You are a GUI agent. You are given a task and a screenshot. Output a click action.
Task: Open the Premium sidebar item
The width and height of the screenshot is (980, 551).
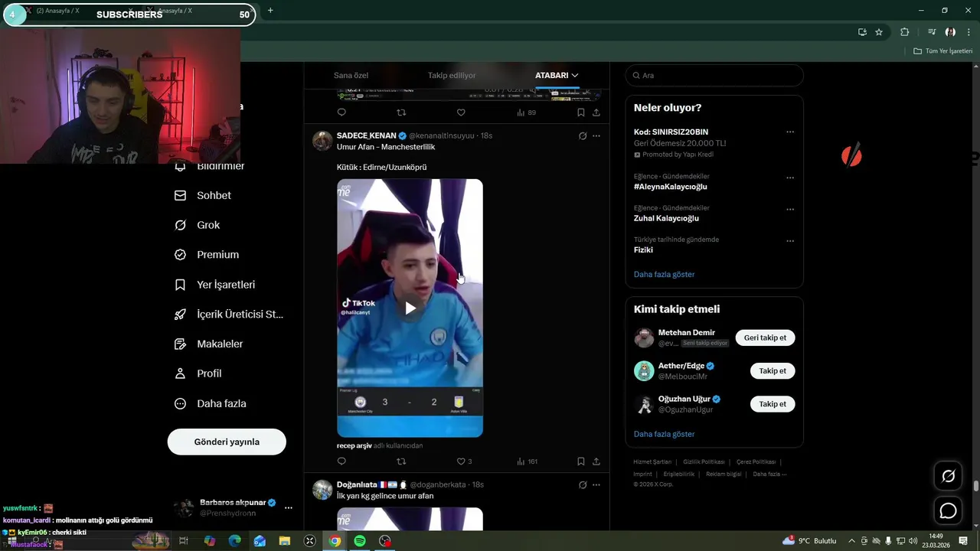coord(207,255)
